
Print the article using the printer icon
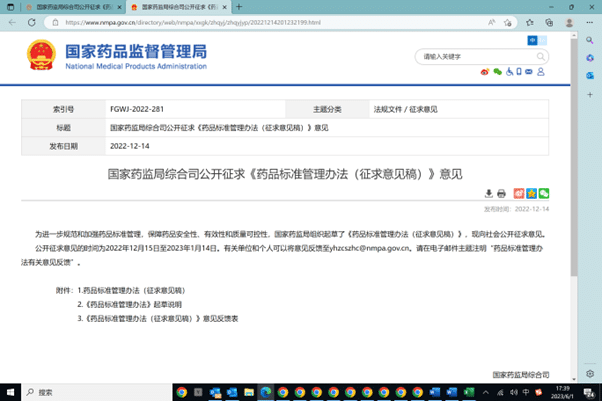501,193
